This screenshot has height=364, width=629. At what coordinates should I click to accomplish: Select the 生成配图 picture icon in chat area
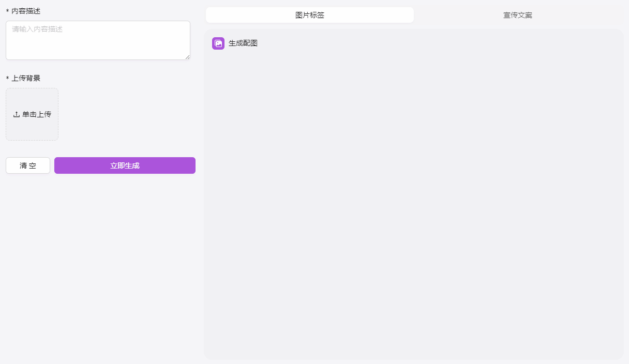tap(218, 43)
